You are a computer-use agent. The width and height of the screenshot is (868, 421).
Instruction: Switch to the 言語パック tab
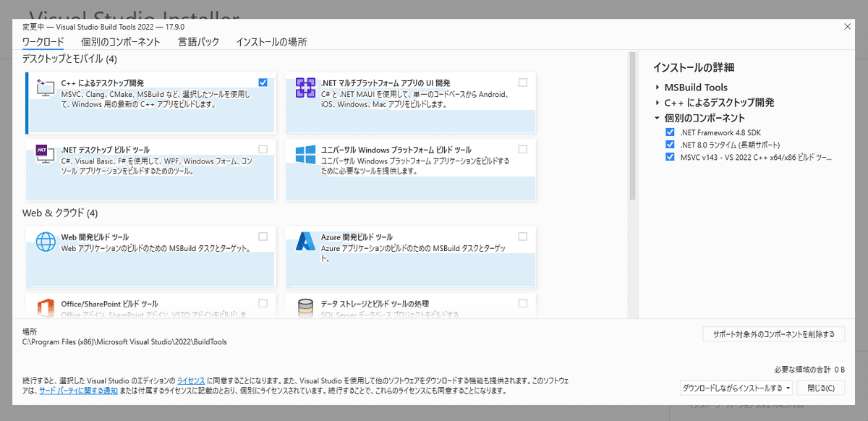[x=199, y=42]
